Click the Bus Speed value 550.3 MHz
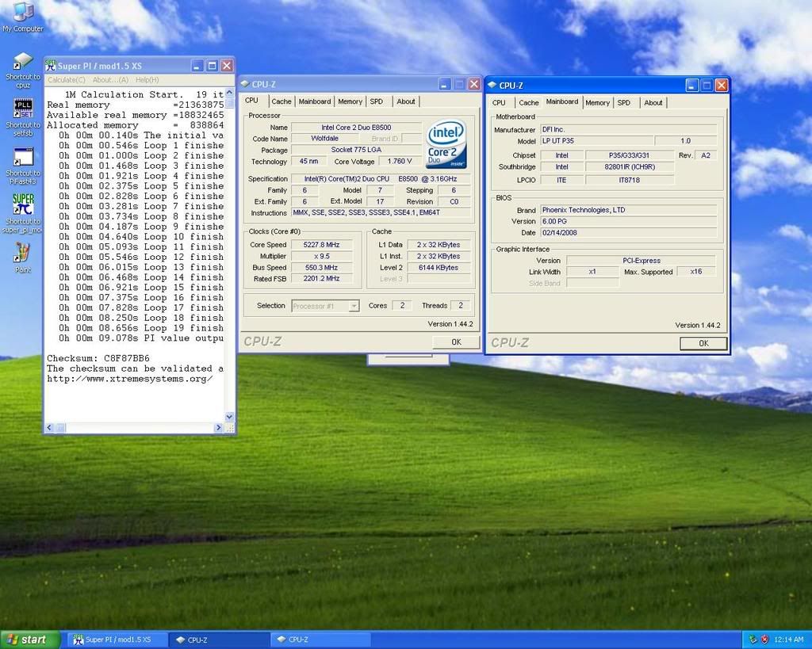This screenshot has height=649, width=812. [322, 268]
